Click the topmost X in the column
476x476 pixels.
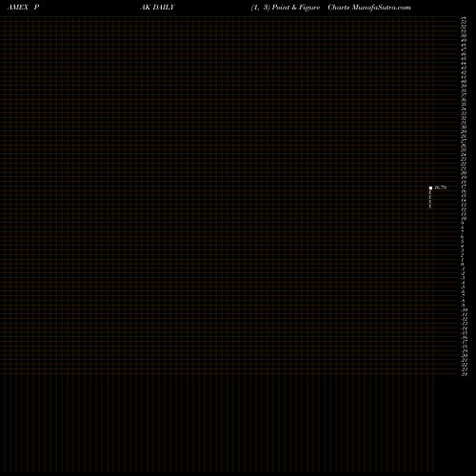coord(429,192)
